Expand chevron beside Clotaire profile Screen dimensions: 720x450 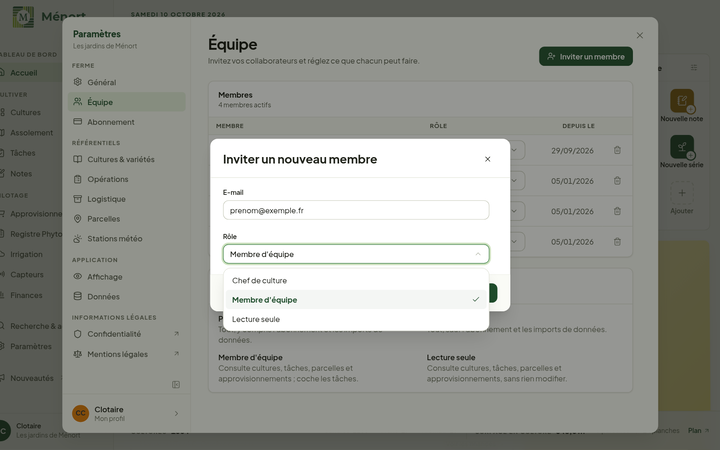tap(176, 413)
